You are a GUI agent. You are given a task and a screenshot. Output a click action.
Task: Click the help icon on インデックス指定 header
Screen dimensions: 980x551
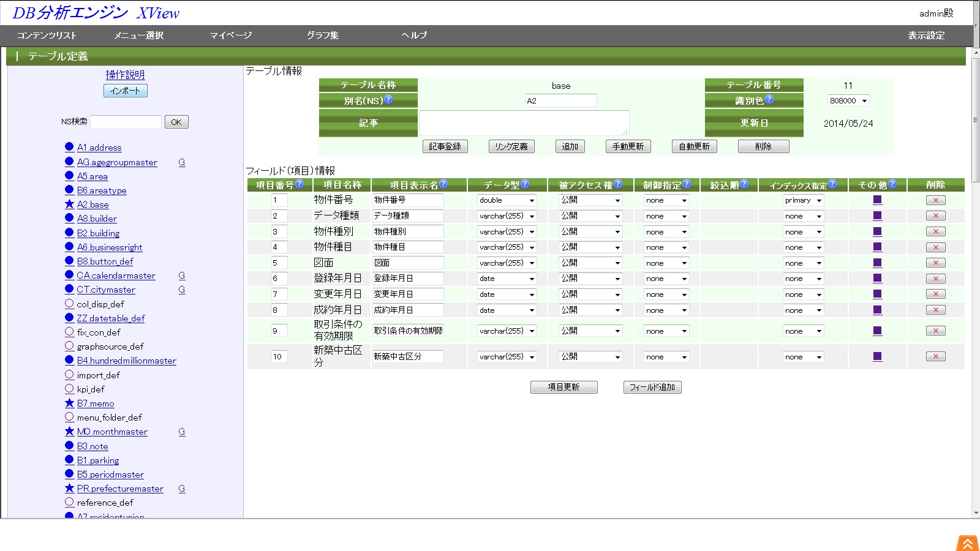[x=832, y=184]
